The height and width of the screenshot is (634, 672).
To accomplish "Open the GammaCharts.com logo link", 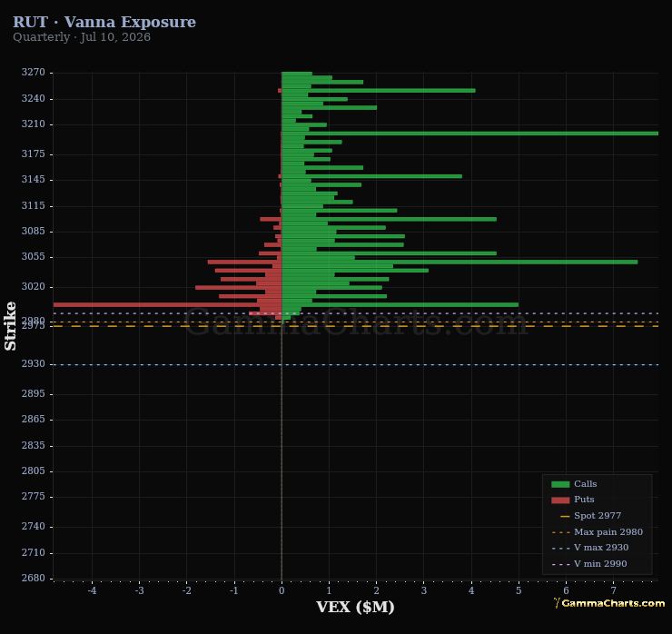I will pos(609,603).
